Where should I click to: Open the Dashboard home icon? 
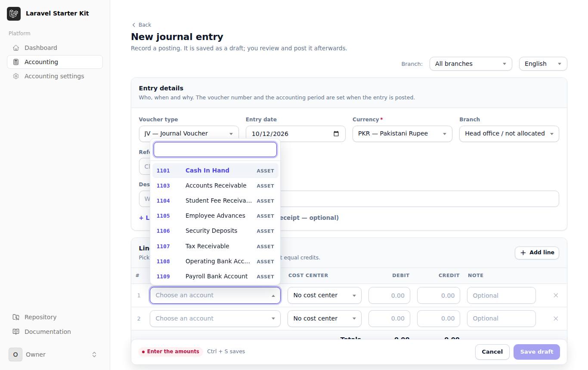coord(16,48)
